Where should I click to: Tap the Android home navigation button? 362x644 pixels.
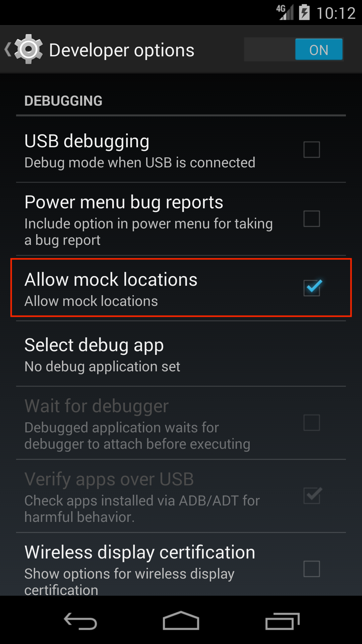[x=181, y=620]
